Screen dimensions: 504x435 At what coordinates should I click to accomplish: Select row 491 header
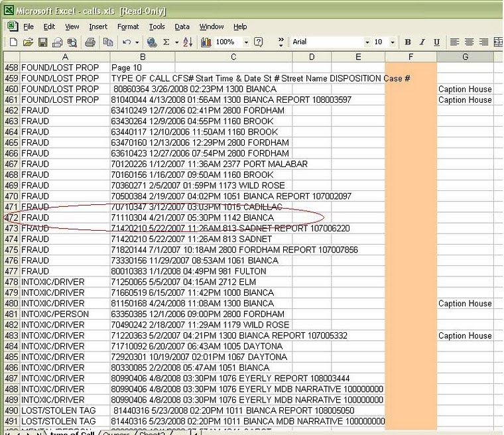[x=11, y=421]
